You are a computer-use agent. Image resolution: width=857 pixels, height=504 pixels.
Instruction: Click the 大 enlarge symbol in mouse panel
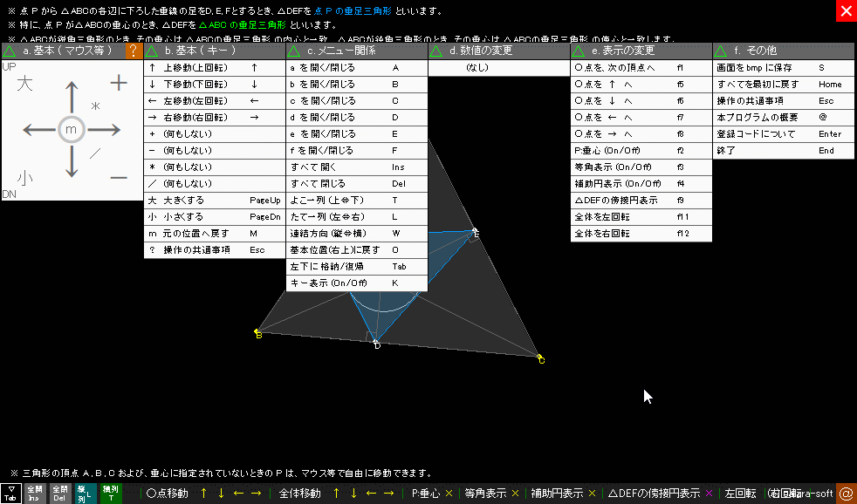pyautogui.click(x=24, y=84)
